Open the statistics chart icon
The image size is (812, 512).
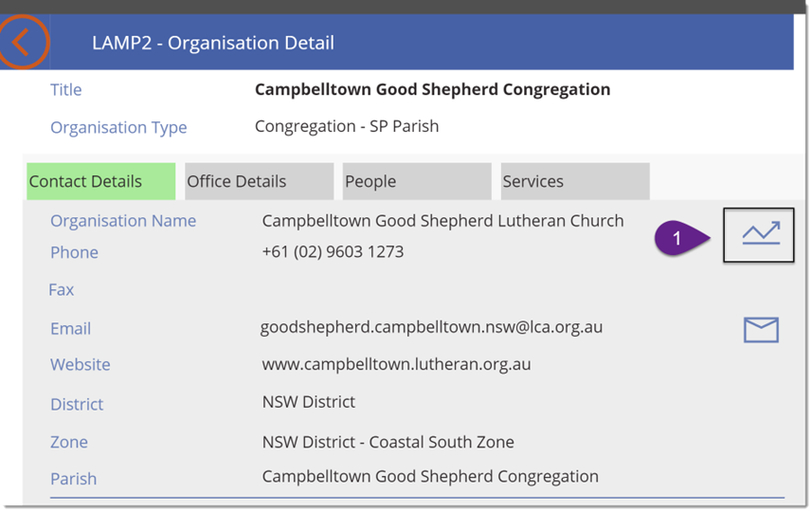[759, 235]
